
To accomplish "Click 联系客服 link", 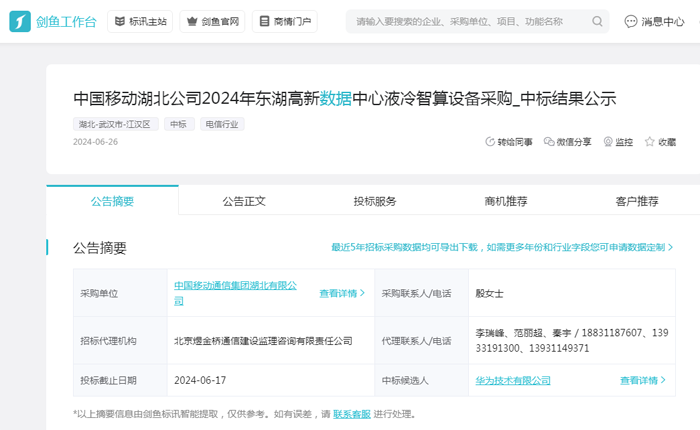I will point(351,414).
